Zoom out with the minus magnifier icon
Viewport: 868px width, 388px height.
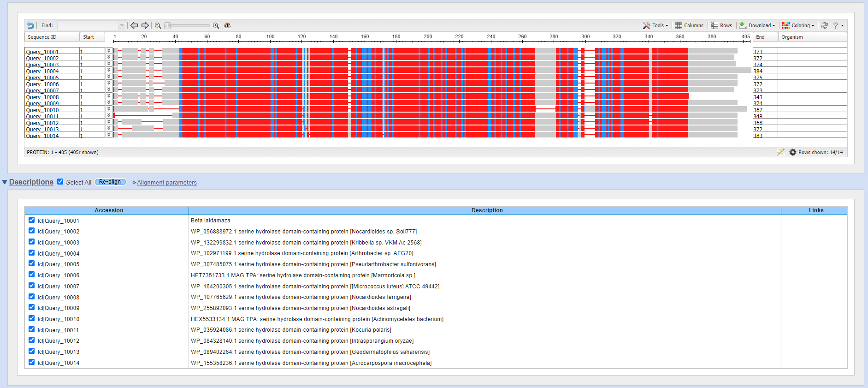158,25
